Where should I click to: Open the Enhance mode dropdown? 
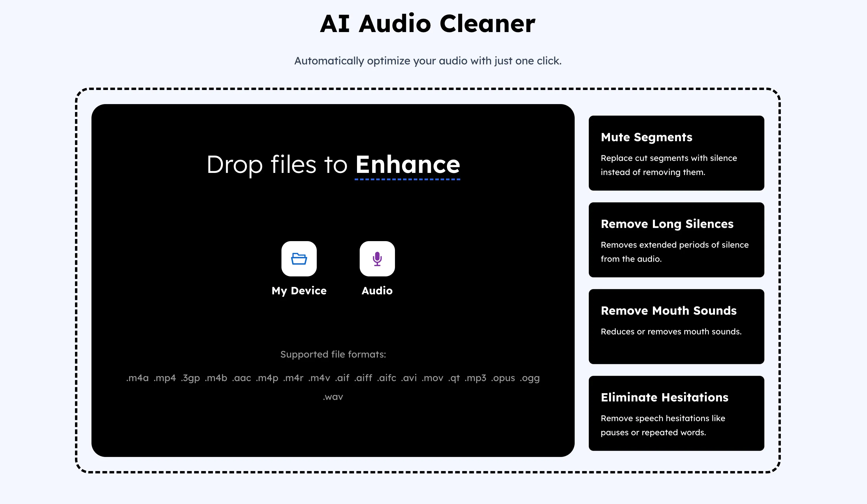407,165
